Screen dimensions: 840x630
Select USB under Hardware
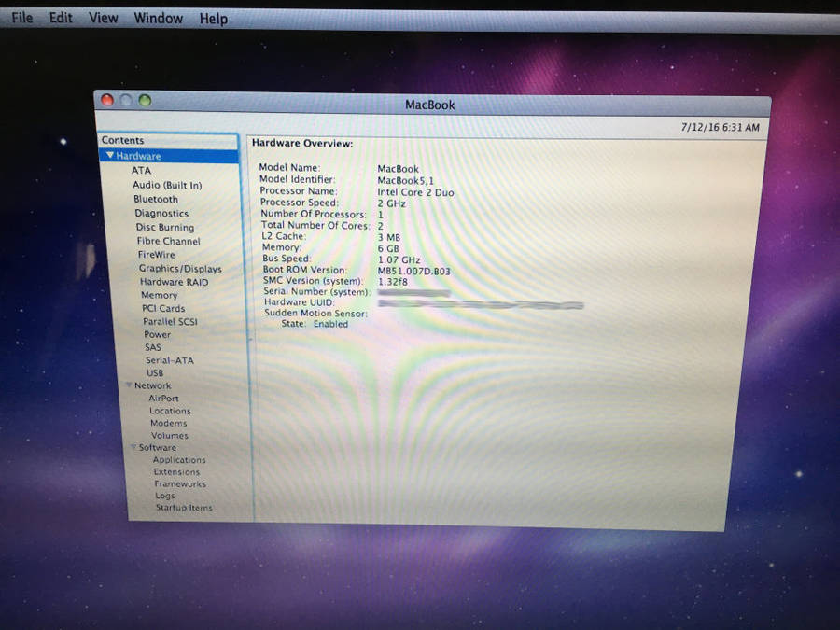click(x=155, y=373)
